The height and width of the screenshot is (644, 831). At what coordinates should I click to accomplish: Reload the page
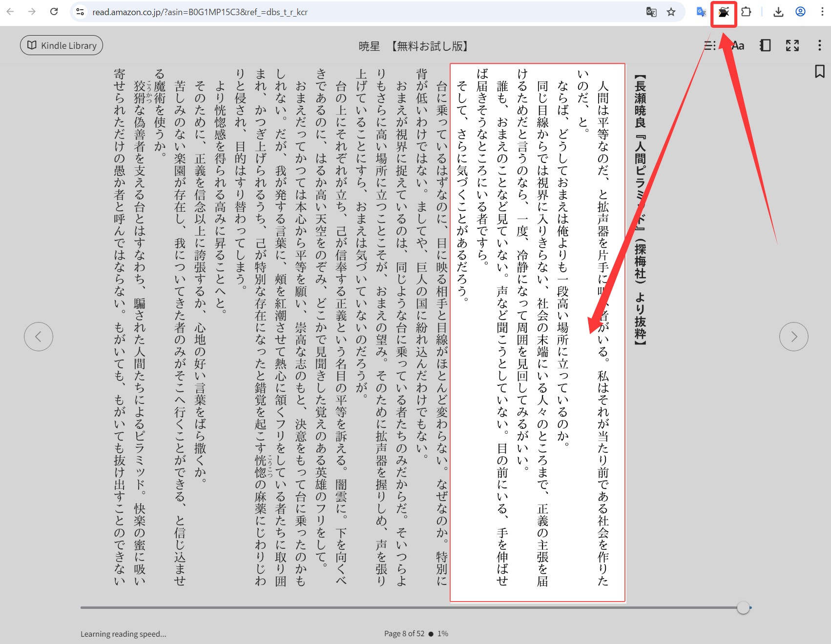[x=54, y=12]
